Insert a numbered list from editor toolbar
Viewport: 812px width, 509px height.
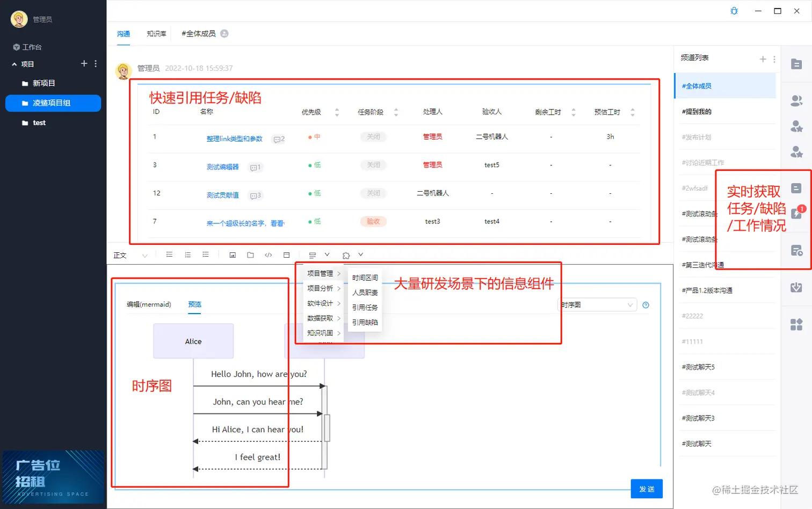click(187, 255)
